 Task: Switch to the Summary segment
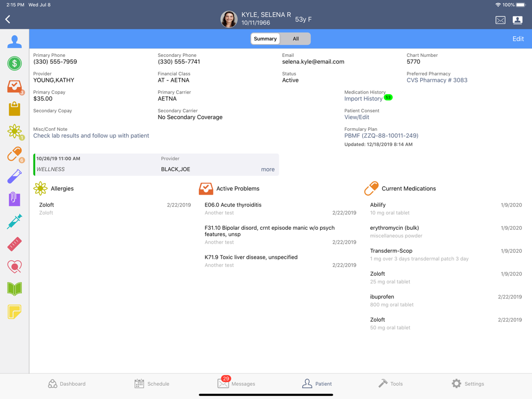pos(265,39)
